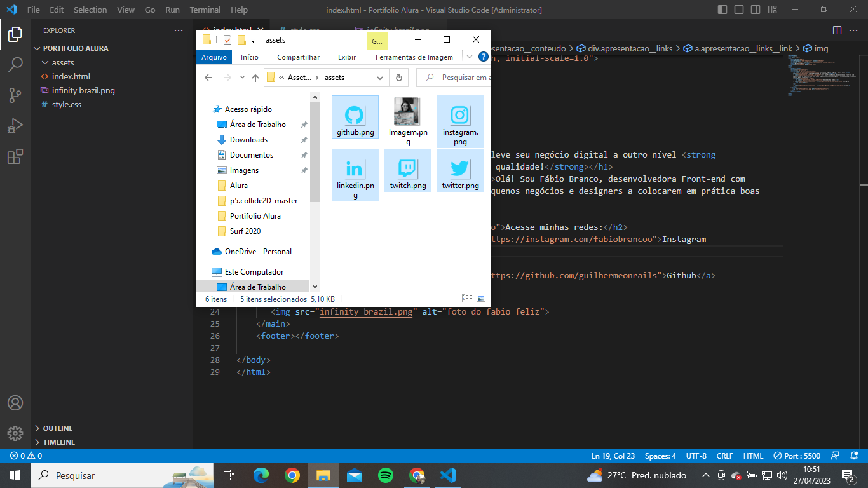Select the twitter.png file icon

(x=460, y=170)
